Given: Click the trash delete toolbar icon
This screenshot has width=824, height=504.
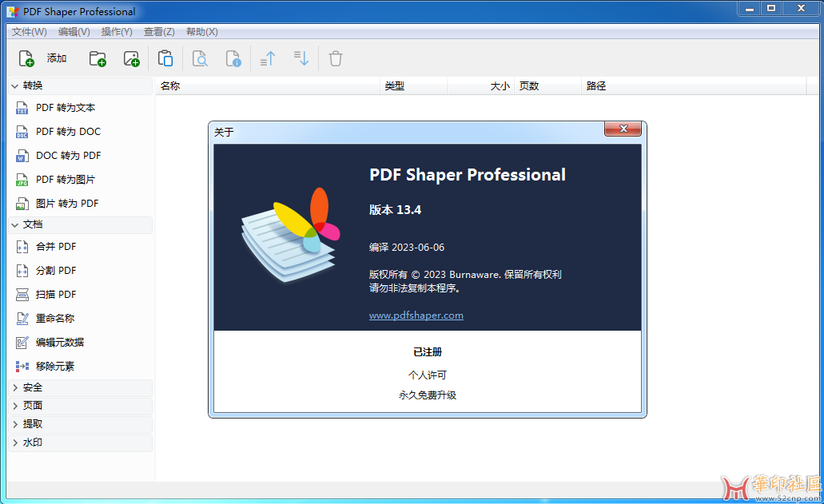Looking at the screenshot, I should [336, 58].
